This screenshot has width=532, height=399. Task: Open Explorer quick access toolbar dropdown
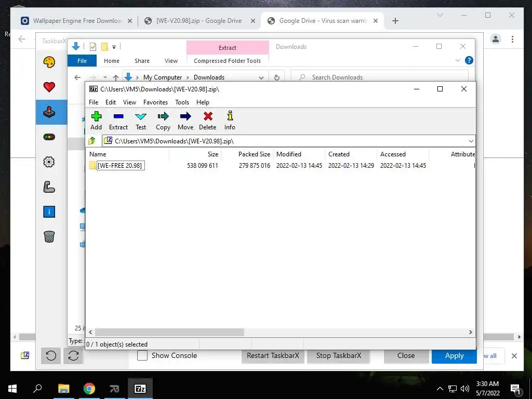click(114, 47)
